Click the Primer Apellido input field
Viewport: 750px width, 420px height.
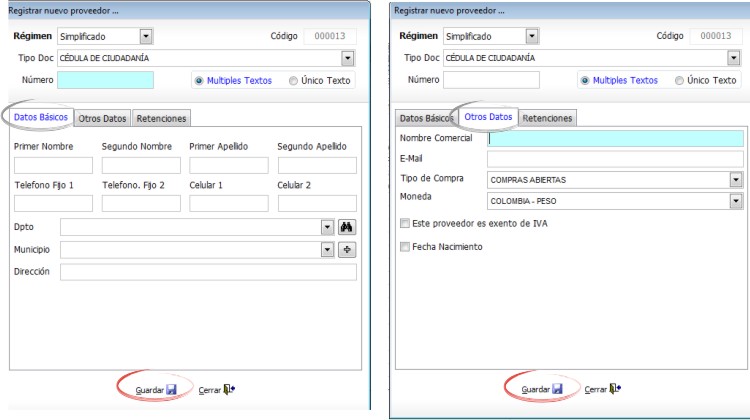pos(229,166)
